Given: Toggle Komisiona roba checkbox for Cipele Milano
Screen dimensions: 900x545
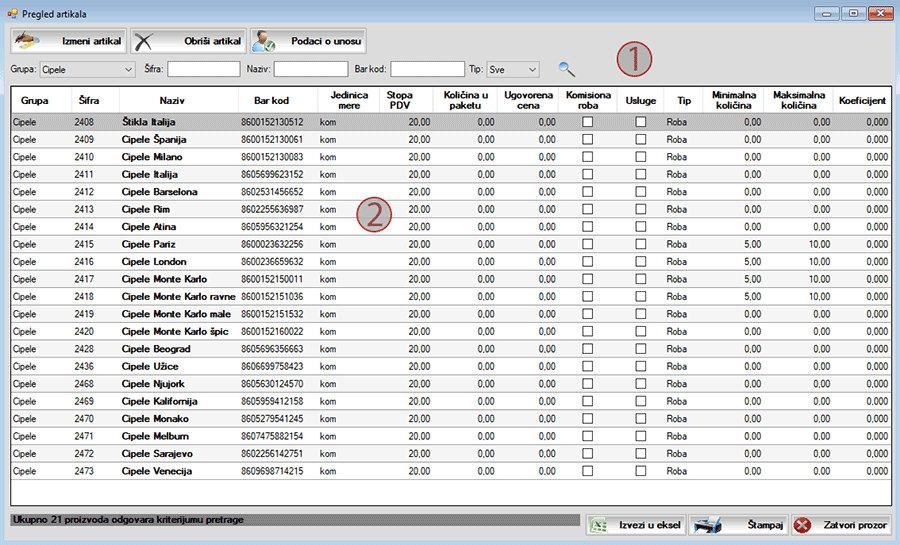Looking at the screenshot, I should click(x=587, y=157).
